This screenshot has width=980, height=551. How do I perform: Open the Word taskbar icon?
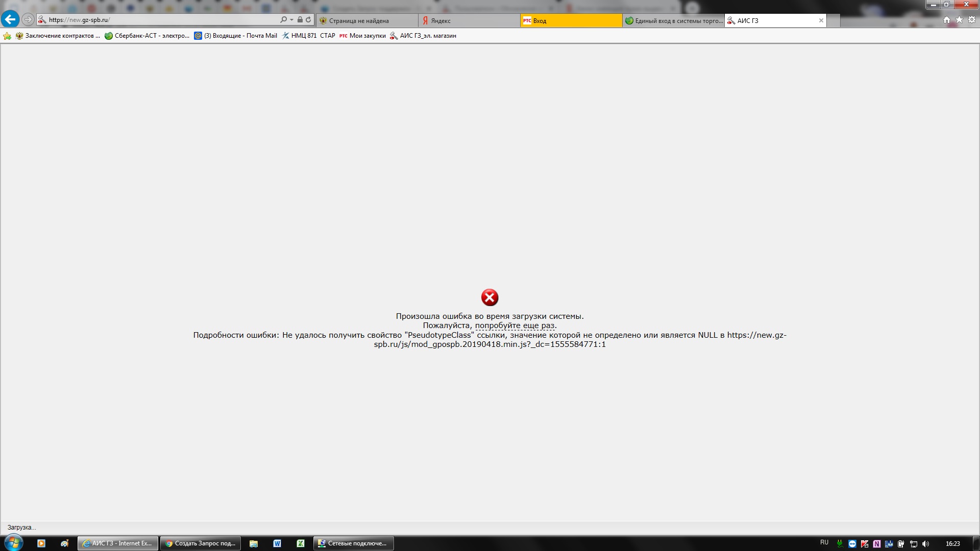click(277, 543)
